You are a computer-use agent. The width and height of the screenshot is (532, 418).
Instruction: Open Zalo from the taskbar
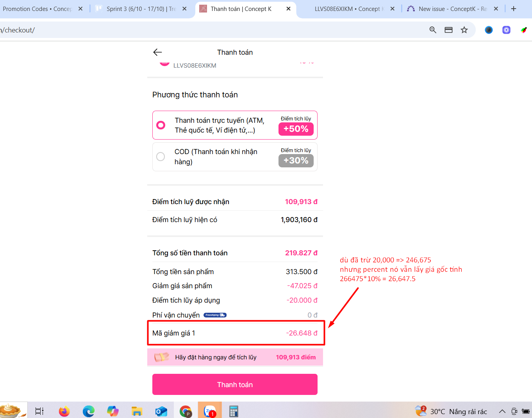[210, 411]
